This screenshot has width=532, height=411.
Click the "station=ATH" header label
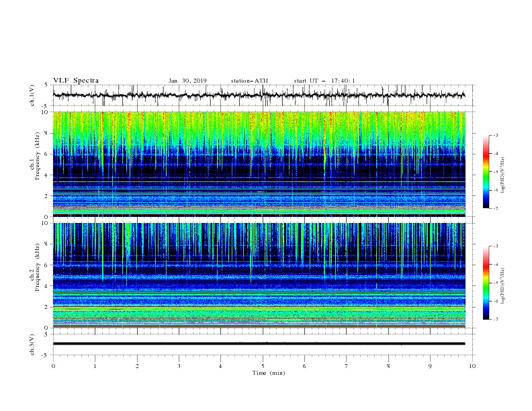pyautogui.click(x=249, y=81)
